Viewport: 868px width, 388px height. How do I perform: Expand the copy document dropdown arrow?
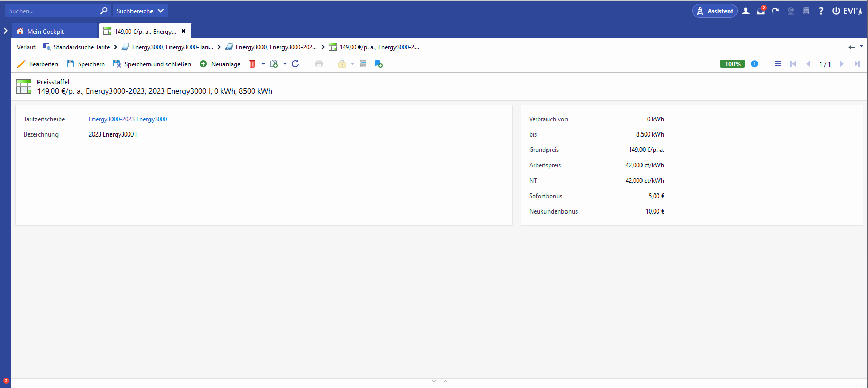(285, 64)
